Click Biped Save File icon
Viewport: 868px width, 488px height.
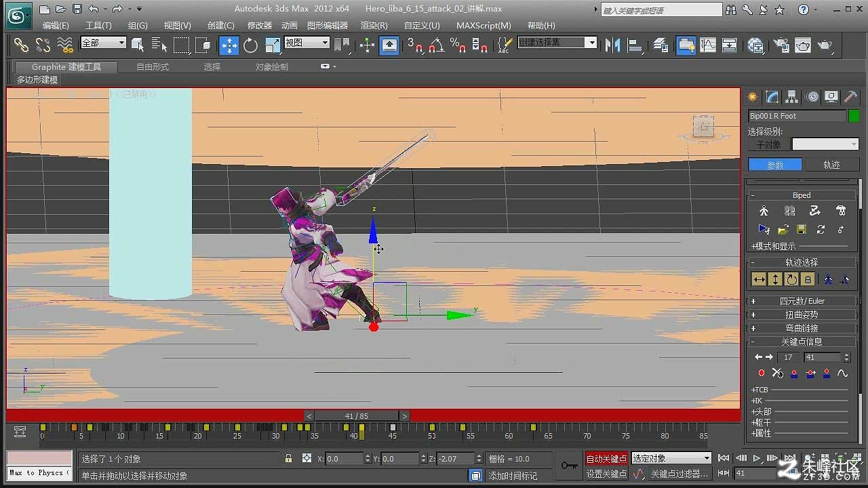click(802, 230)
